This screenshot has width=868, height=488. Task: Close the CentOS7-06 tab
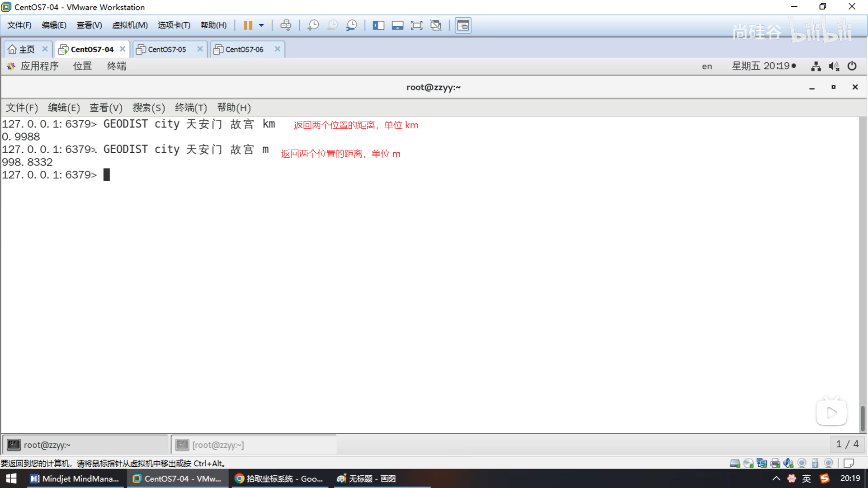pyautogui.click(x=278, y=49)
